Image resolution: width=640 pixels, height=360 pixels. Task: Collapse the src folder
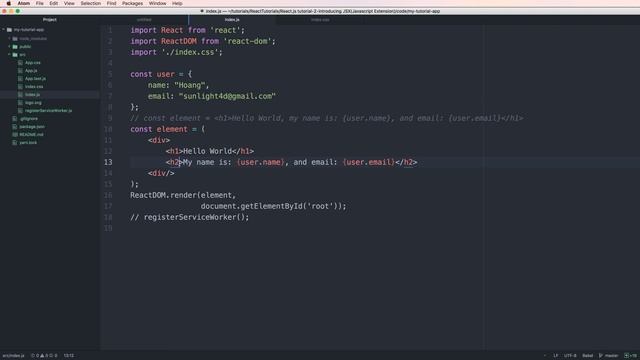point(9,55)
